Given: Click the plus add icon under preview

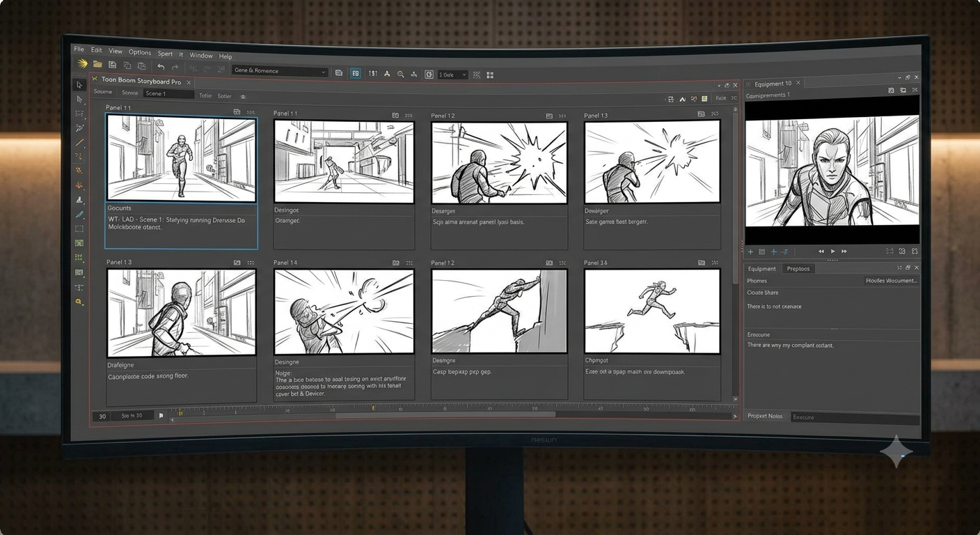Looking at the screenshot, I should (750, 252).
